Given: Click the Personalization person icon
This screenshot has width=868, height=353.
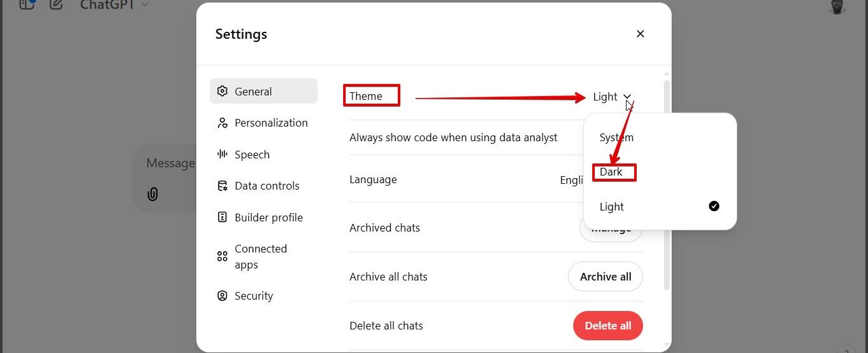Looking at the screenshot, I should coord(222,123).
